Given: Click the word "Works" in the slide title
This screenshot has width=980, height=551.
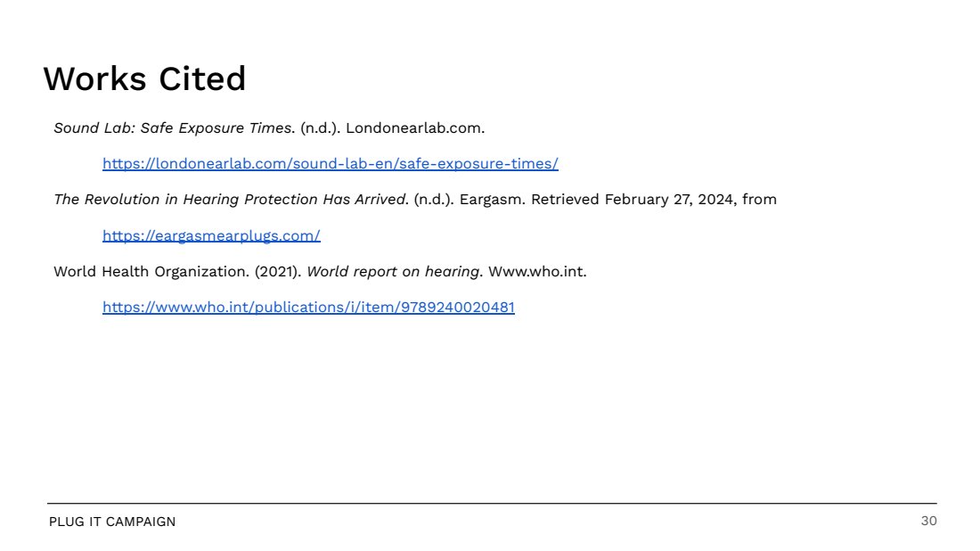Looking at the screenshot, I should click(x=95, y=78).
